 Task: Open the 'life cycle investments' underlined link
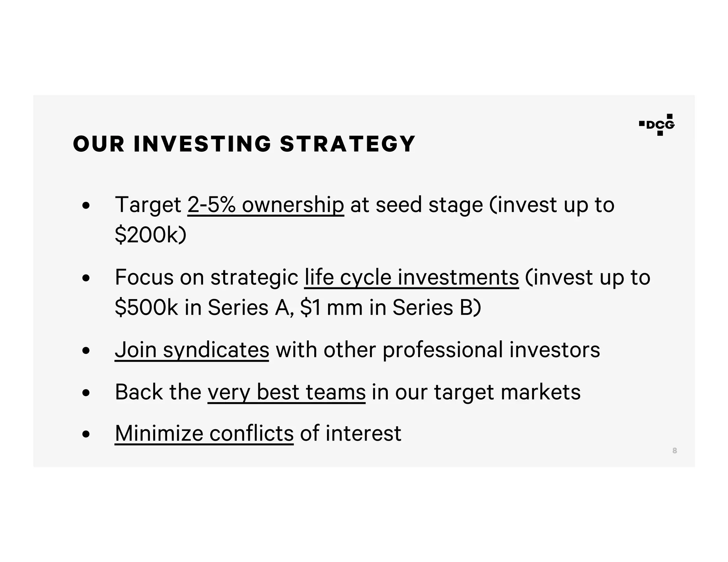coord(412,278)
